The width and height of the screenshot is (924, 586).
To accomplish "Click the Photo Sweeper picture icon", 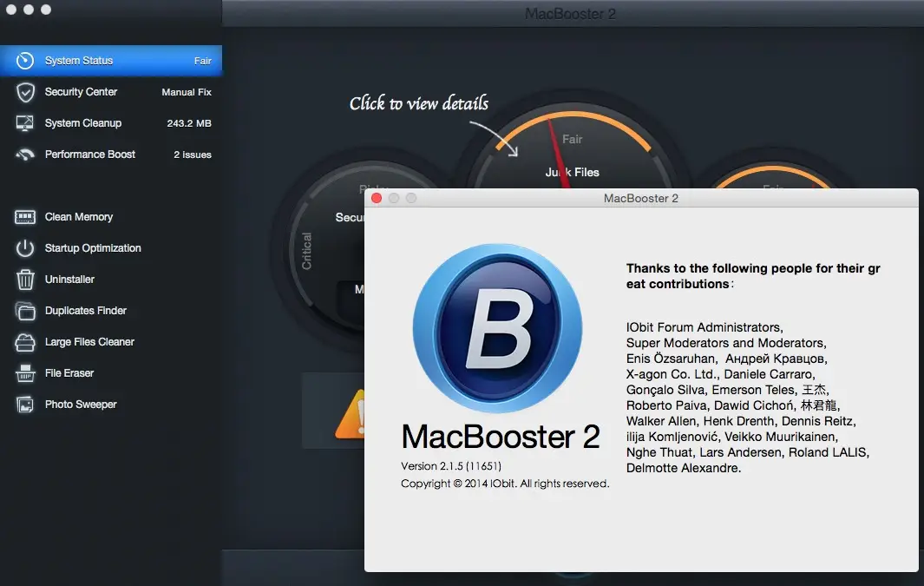I will 25,405.
